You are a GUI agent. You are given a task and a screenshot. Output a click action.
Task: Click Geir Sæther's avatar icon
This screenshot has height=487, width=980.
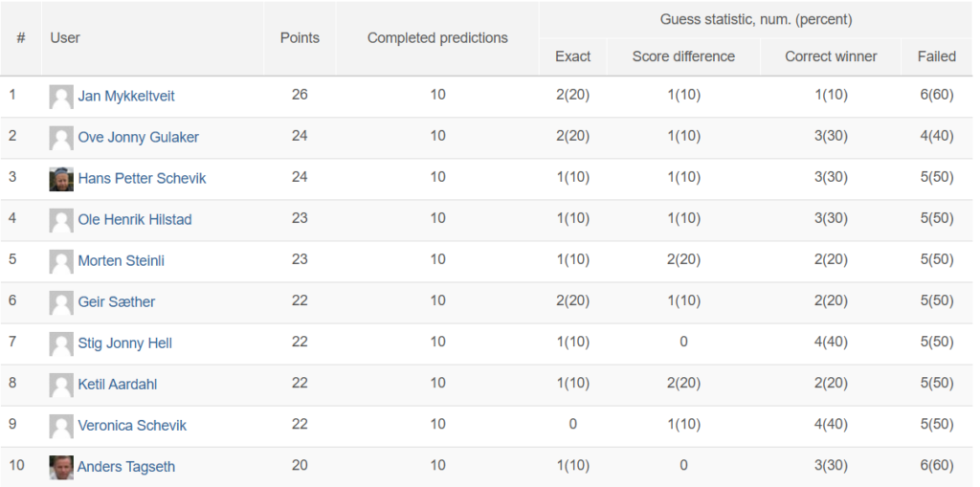(x=61, y=302)
